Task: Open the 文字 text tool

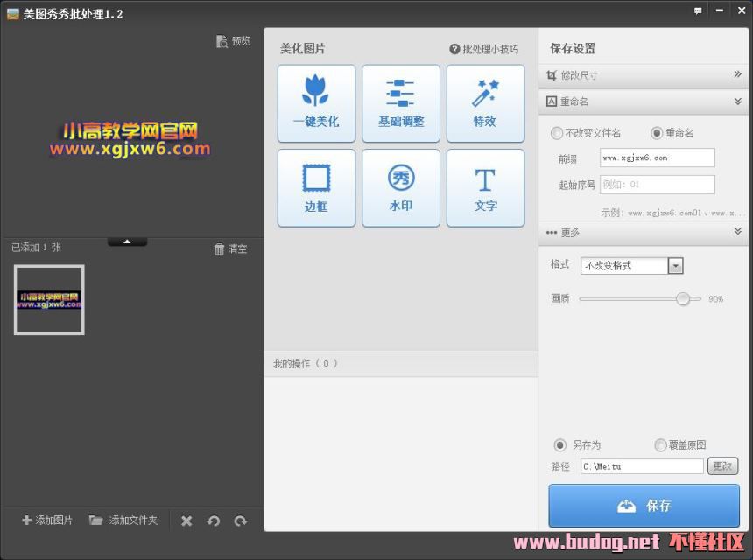Action: pos(485,187)
